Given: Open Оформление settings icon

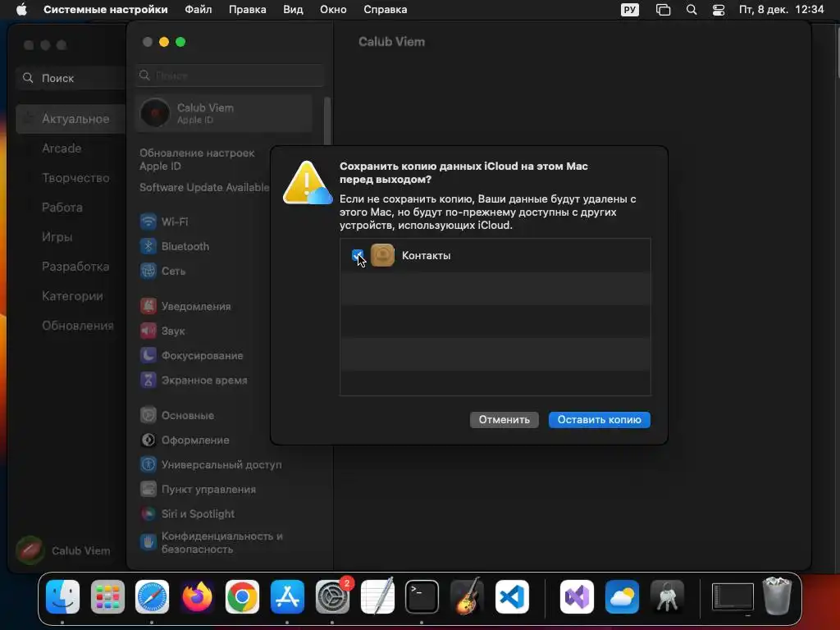Looking at the screenshot, I should [x=148, y=440].
